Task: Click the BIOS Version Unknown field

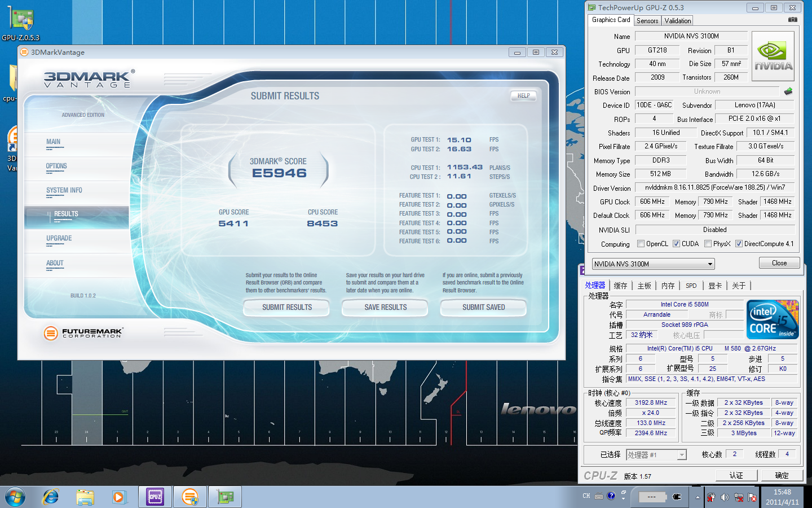Action: pos(707,91)
